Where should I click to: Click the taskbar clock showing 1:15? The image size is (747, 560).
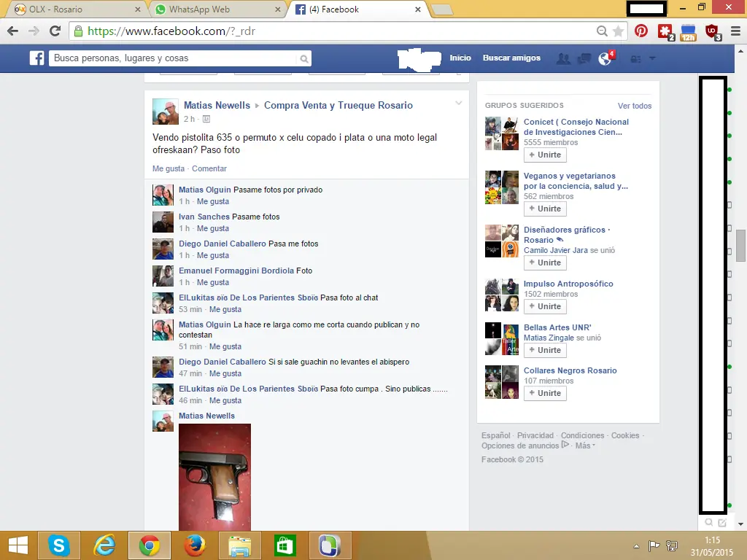[713, 540]
